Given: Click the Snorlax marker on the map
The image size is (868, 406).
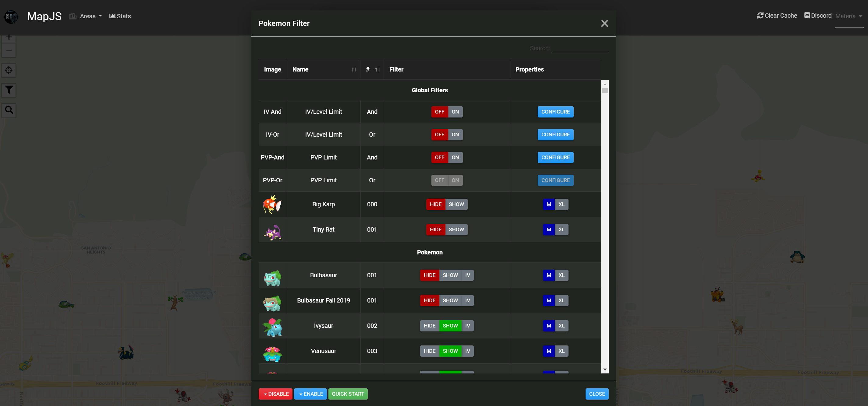Looking at the screenshot, I should point(797,257).
